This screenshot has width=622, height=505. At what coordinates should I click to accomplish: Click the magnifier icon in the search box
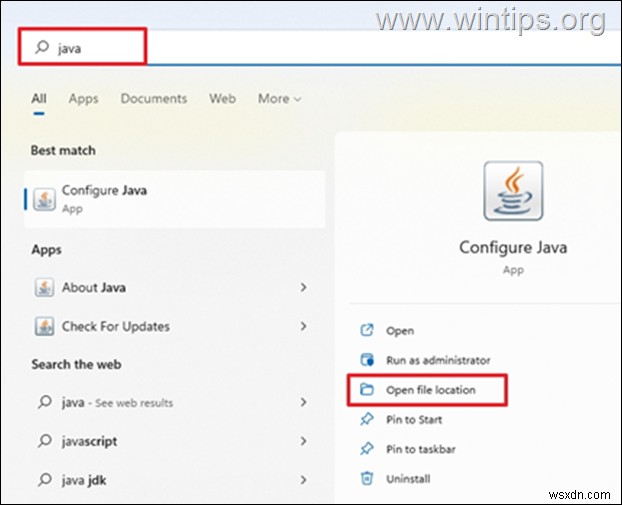pos(42,47)
